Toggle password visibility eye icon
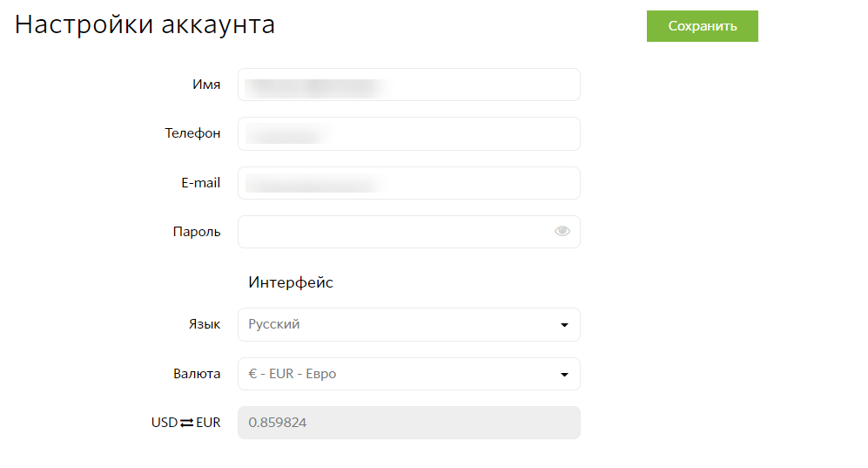This screenshot has width=868, height=468. 562,231
